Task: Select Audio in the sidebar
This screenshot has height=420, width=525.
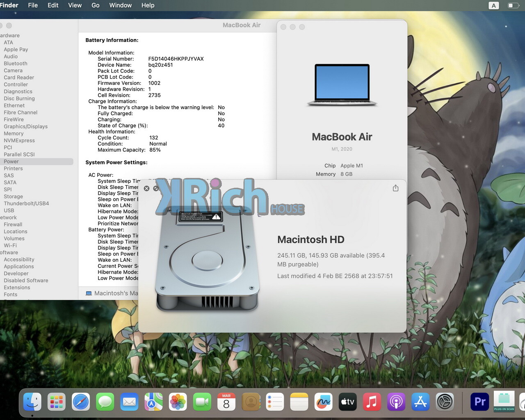Action: (11, 57)
